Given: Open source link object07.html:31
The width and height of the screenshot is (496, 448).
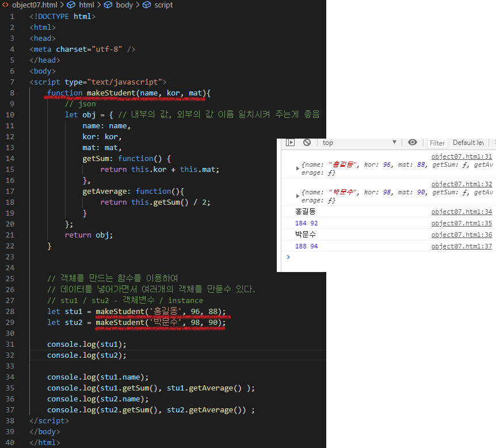Looking at the screenshot, I should click(x=461, y=156).
